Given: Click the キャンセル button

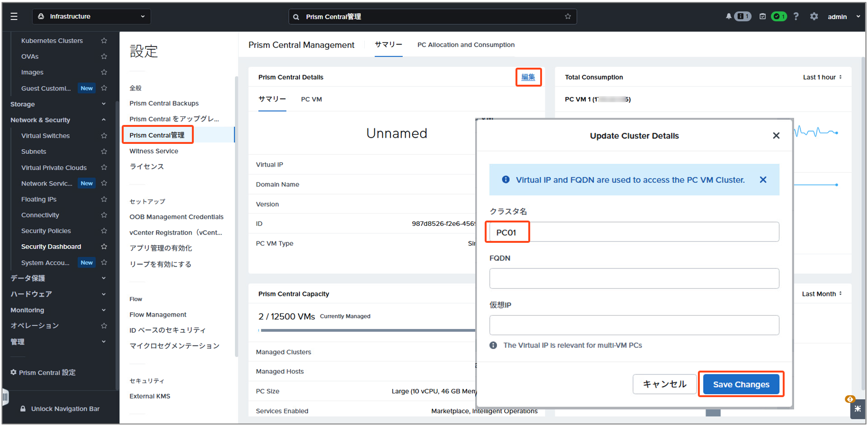Looking at the screenshot, I should tap(664, 384).
